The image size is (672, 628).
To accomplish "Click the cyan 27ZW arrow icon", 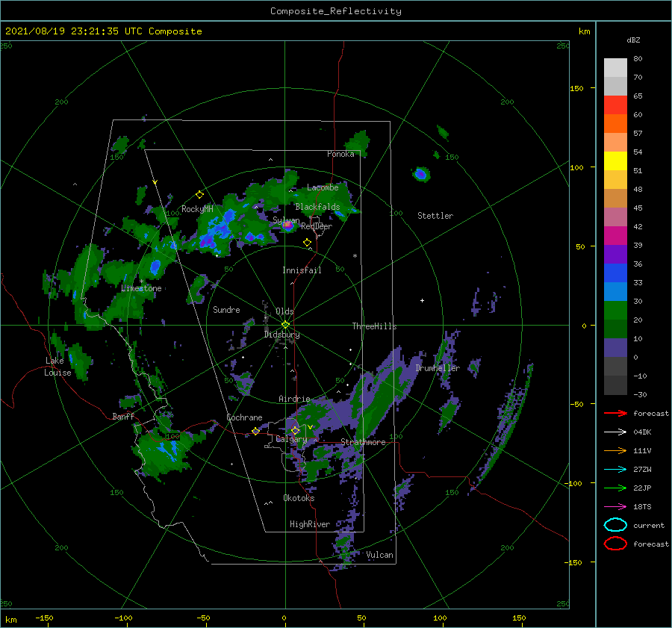I will 615,469.
